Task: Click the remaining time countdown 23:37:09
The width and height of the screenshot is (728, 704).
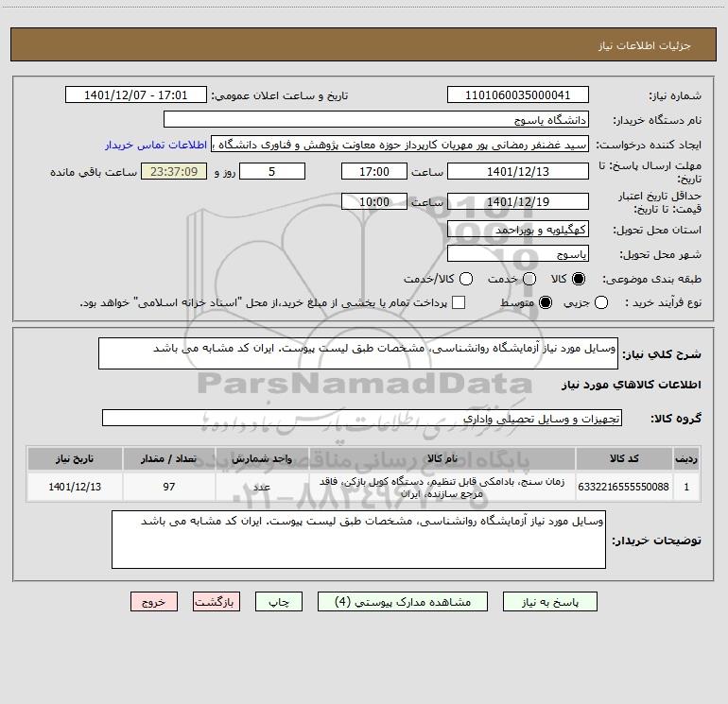Action: pyautogui.click(x=174, y=171)
